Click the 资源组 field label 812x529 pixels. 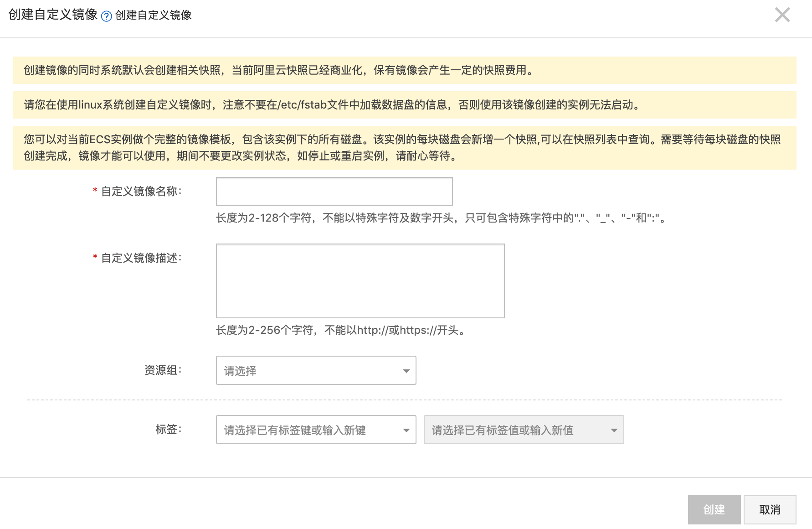(x=163, y=370)
